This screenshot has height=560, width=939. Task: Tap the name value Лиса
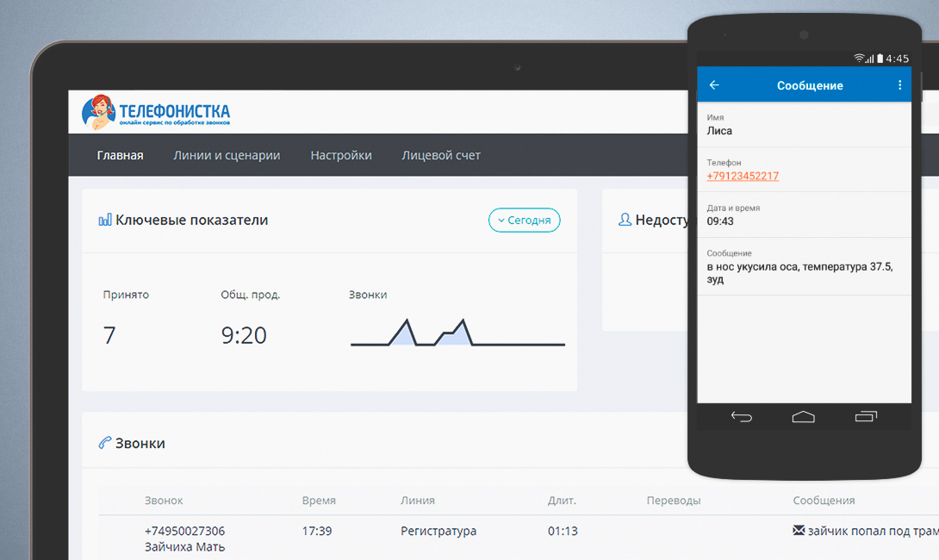719,131
